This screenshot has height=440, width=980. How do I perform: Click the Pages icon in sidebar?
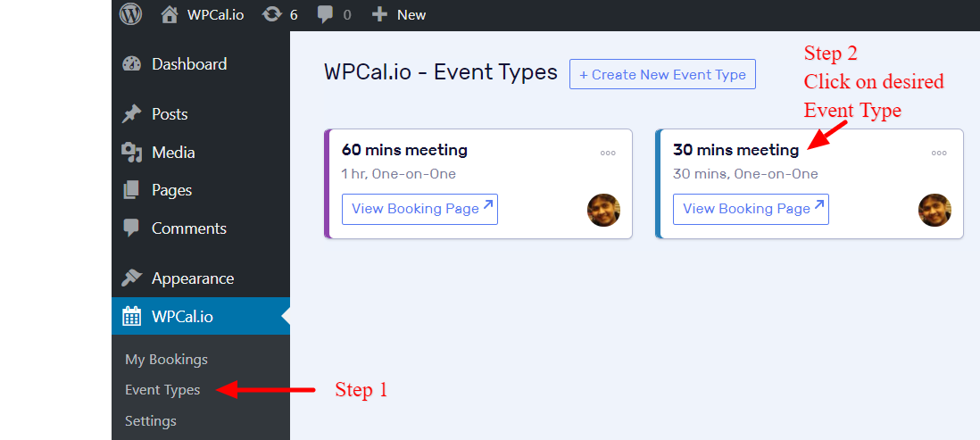[131, 190]
